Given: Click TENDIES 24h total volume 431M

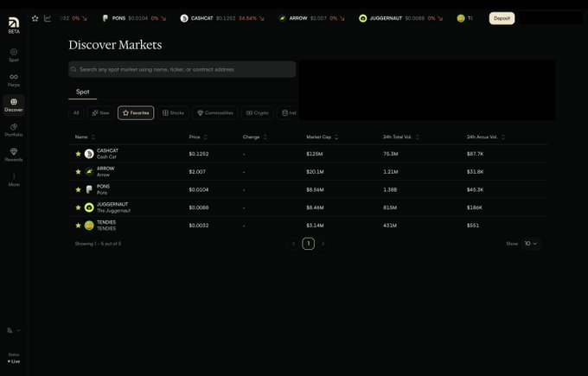Looking at the screenshot, I should coord(390,226).
